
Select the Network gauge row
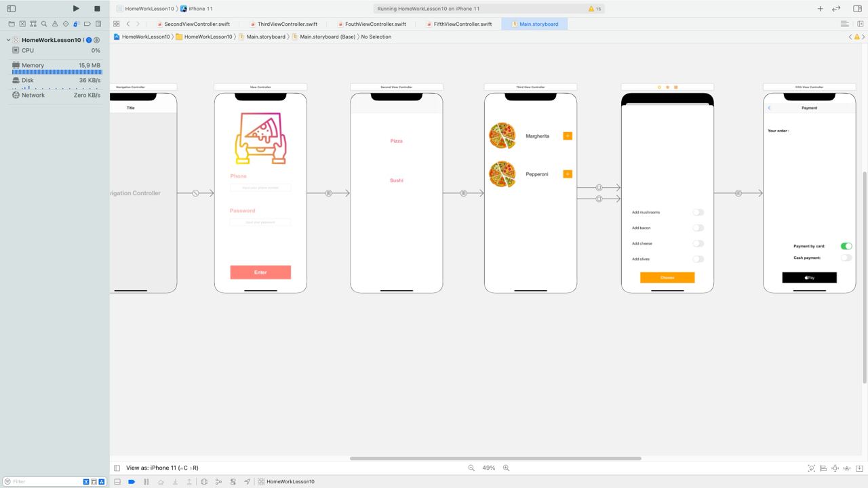56,95
